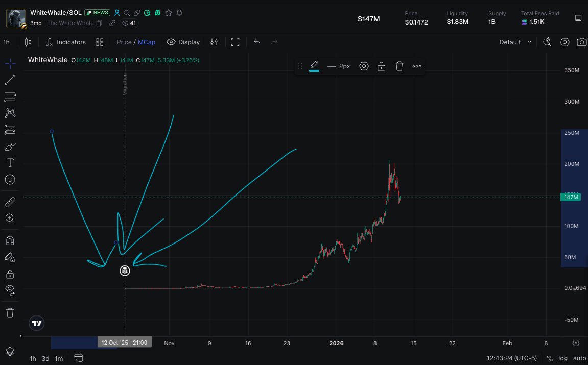This screenshot has width=588, height=365.
Task: Click the green owl icon
Action: 158,13
